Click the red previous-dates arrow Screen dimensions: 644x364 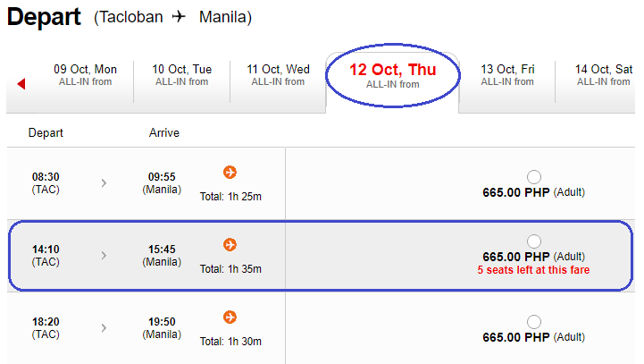point(21,84)
